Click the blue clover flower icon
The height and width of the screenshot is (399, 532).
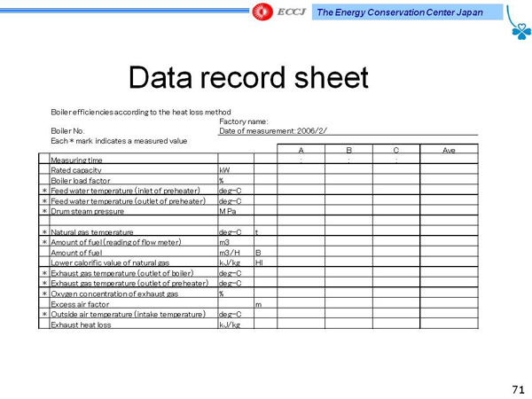[521, 32]
